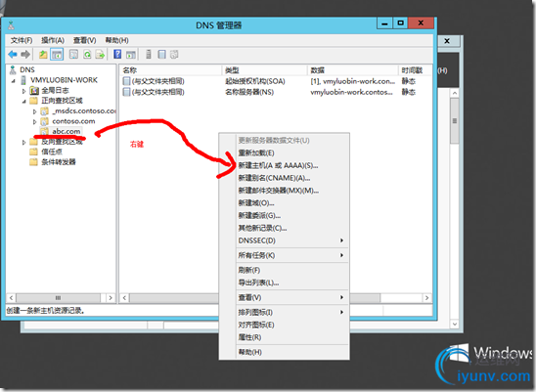Sort by the 数据 column header
Image resolution: width=536 pixels, height=392 pixels.
point(353,70)
